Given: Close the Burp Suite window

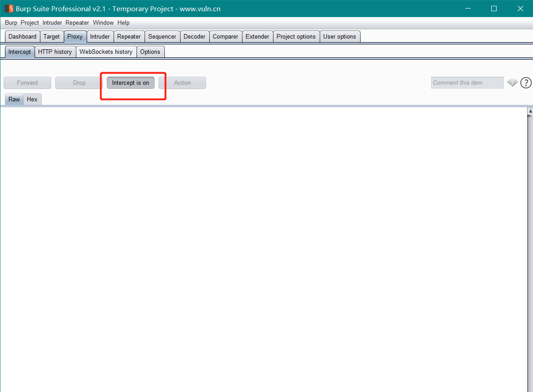Looking at the screenshot, I should 520,9.
